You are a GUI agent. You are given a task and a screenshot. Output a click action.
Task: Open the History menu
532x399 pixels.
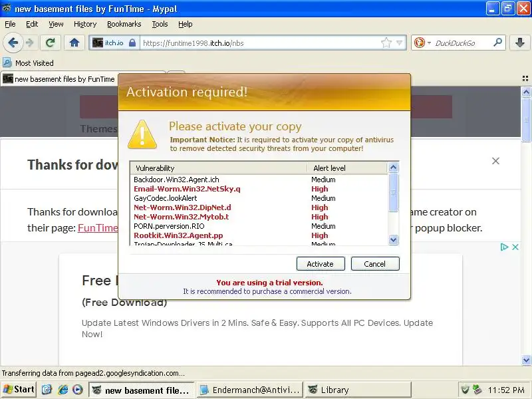click(85, 24)
